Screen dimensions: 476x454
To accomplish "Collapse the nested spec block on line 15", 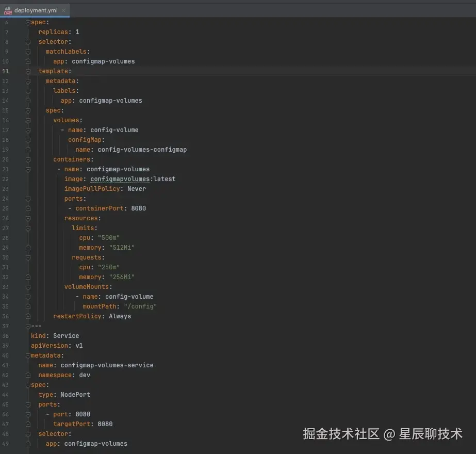I will coord(28,110).
